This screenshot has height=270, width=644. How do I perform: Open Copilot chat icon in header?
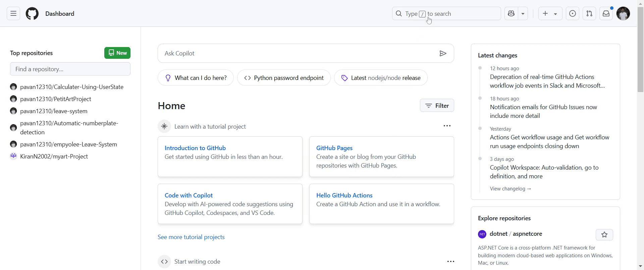point(511,13)
